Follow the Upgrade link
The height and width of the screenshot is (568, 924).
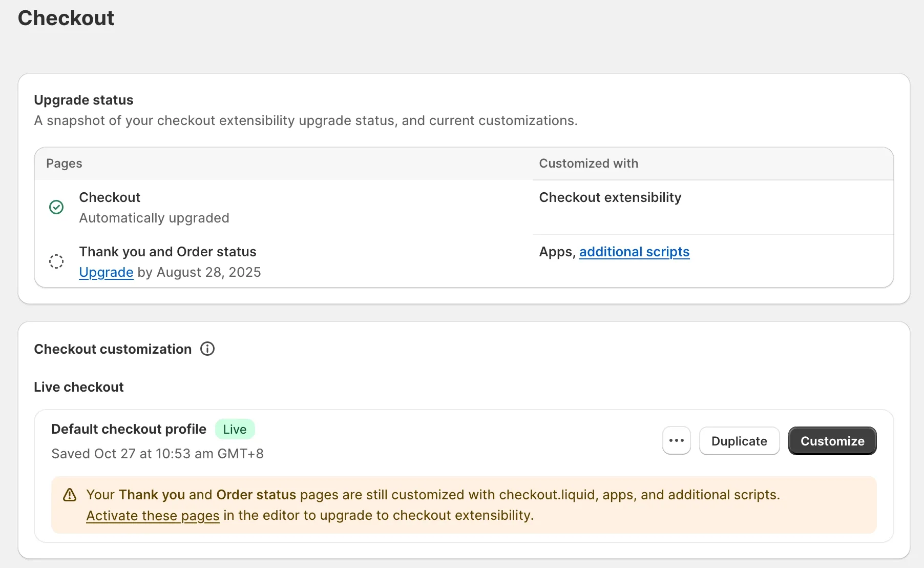(106, 272)
